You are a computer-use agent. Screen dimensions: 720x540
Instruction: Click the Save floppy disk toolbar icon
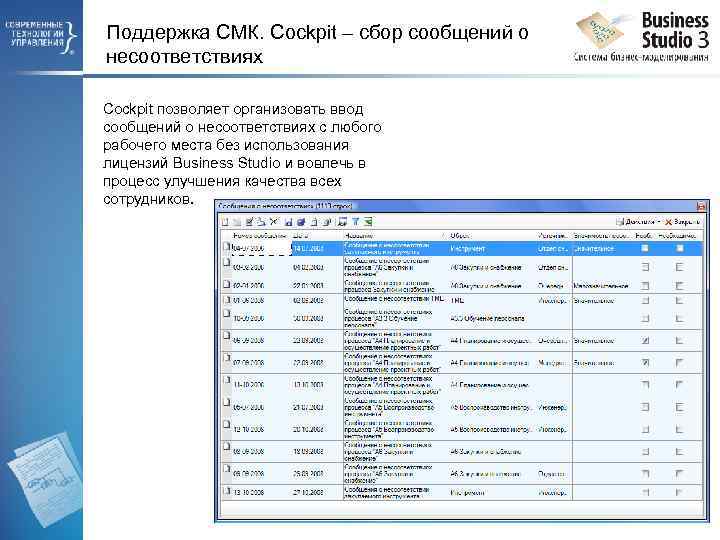click(x=288, y=222)
